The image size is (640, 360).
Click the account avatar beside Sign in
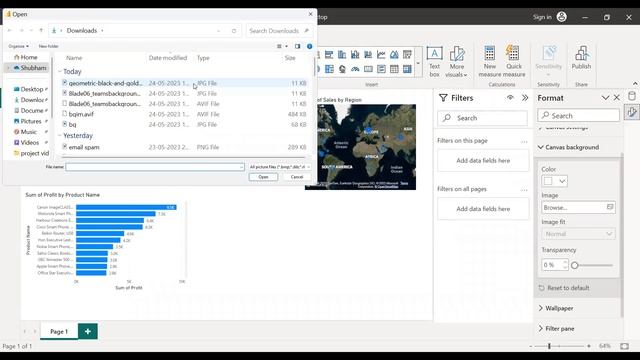(x=562, y=17)
